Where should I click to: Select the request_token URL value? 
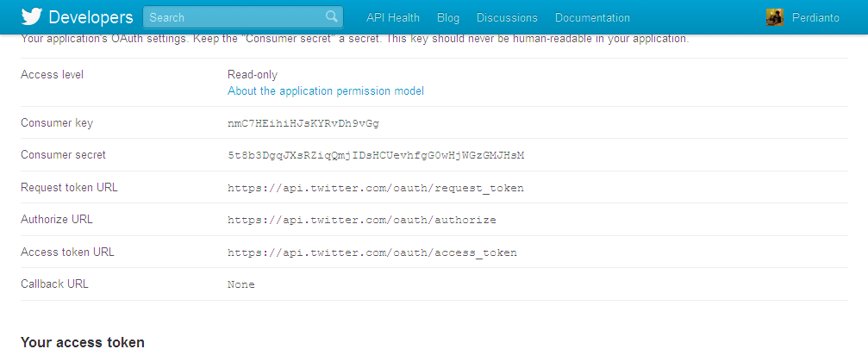375,188
